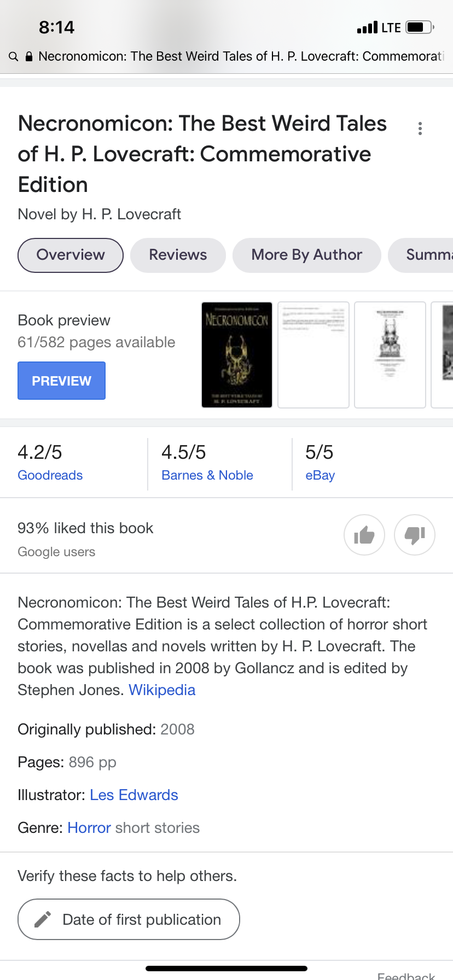Tap the search magnifier icon in address bar
The image size is (453, 980).
coord(14,56)
